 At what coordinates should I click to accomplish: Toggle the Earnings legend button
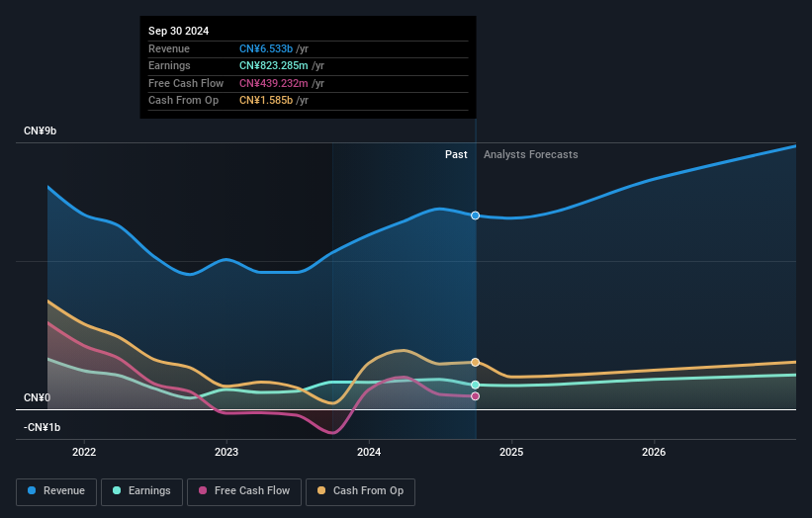141,491
